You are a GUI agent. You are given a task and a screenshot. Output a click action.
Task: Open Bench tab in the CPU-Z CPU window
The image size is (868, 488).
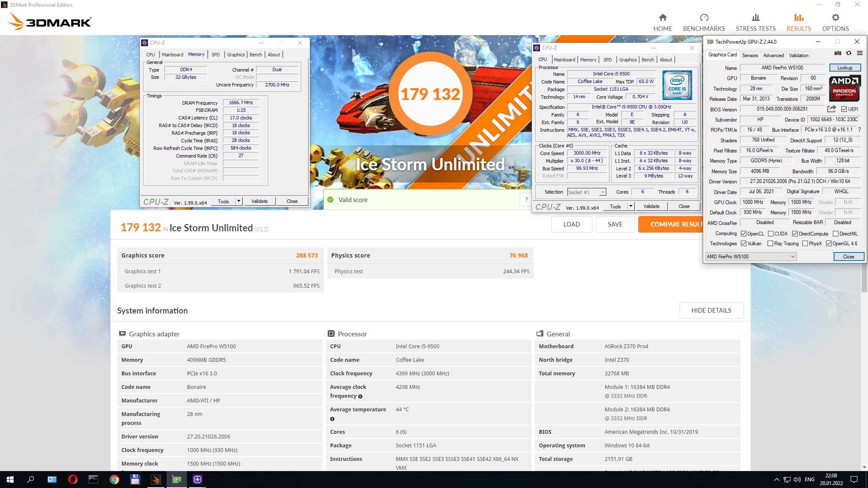coord(647,60)
